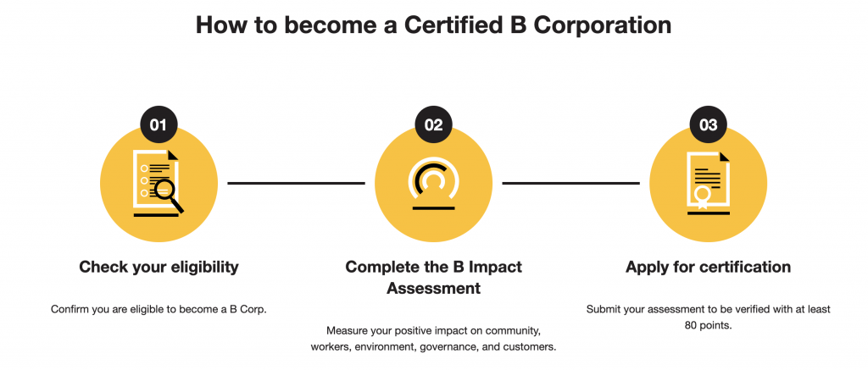Click the black underline beneath gauge icon

[433, 208]
